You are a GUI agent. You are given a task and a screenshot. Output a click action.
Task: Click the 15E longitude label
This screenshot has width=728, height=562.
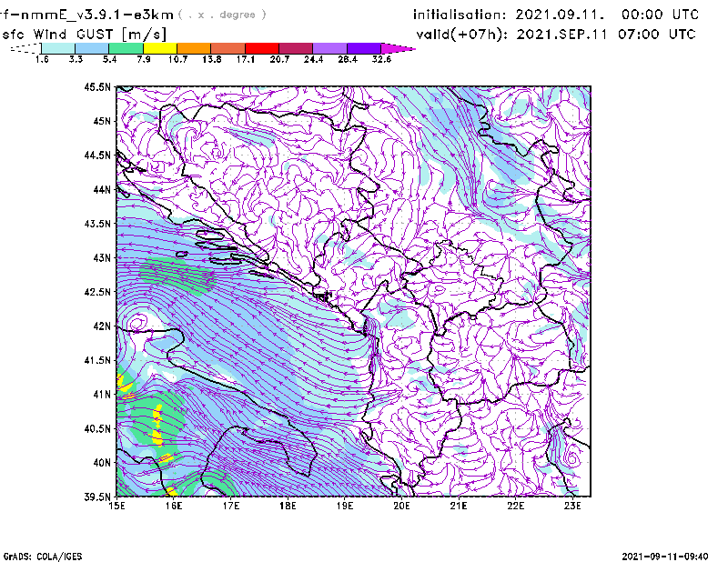coord(116,506)
